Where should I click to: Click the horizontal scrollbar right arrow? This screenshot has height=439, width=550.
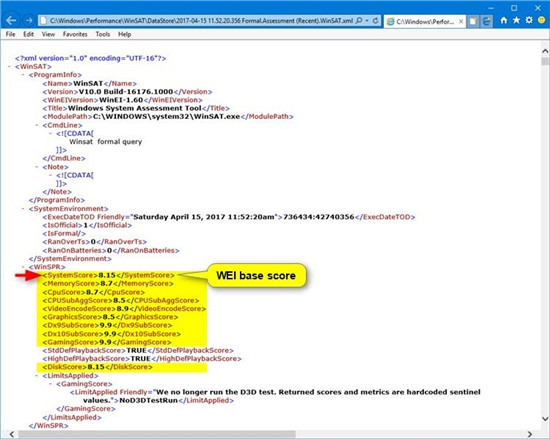pos(530,434)
